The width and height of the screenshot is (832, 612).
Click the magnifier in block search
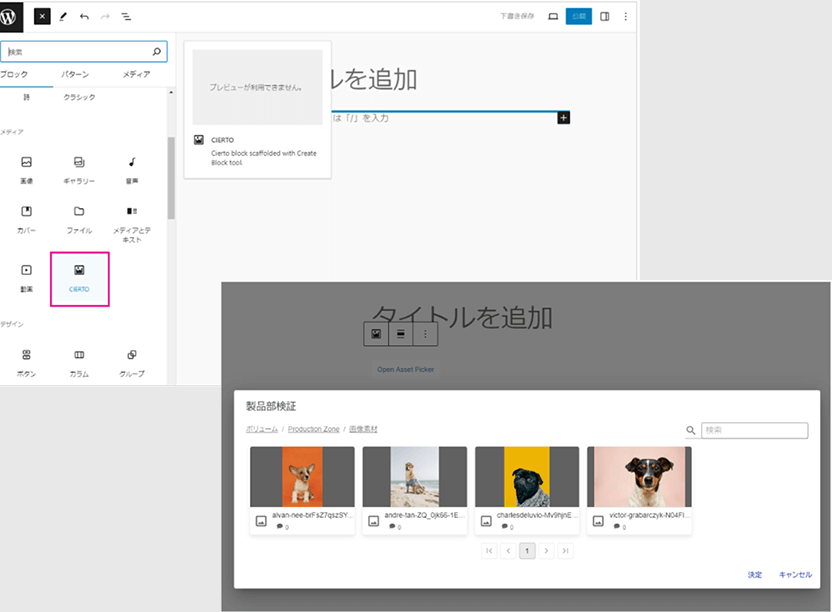point(157,51)
